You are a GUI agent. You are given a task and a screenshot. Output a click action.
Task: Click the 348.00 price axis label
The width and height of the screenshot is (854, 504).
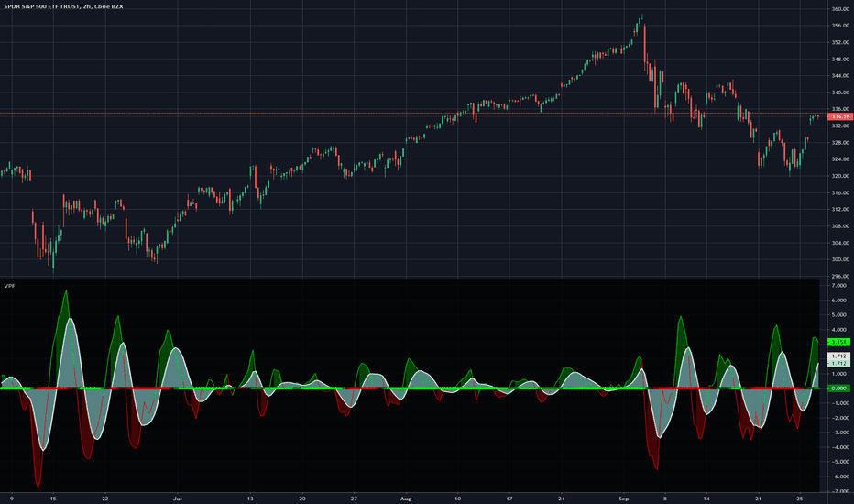(x=840, y=59)
